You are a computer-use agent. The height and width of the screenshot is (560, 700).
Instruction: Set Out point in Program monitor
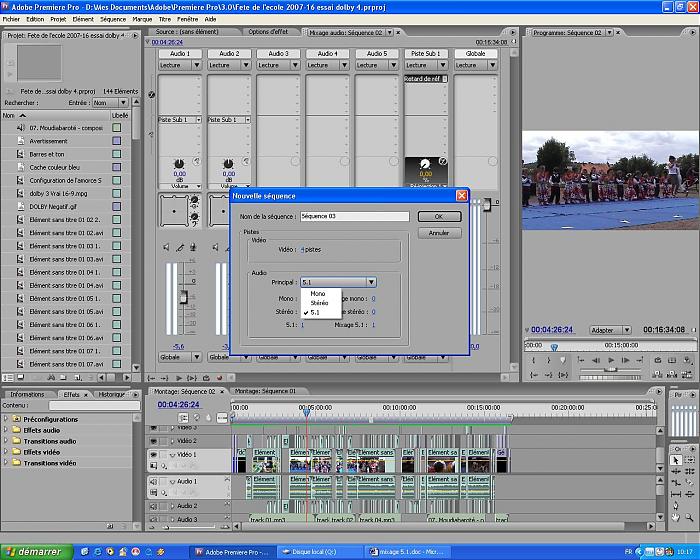[548, 360]
